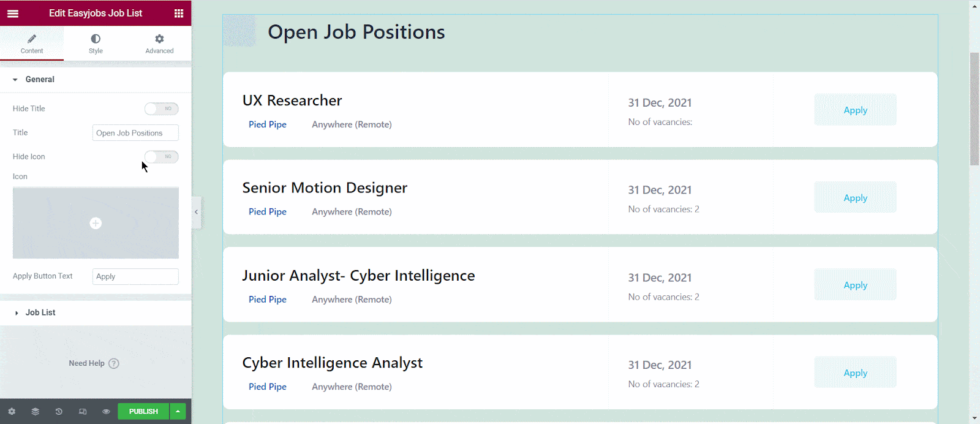Click the widgets grid icon in panel header
This screenshot has width=980, height=424.
[x=179, y=13]
